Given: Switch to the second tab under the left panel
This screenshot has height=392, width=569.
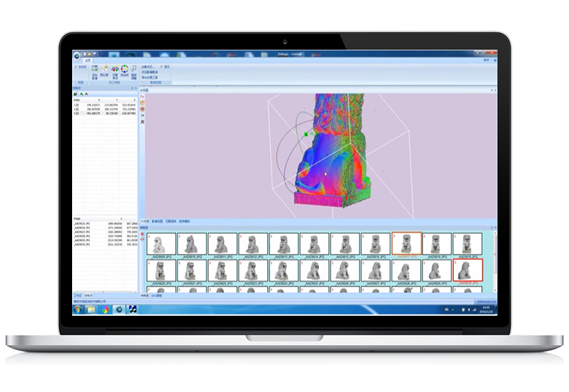Looking at the screenshot, I should coord(88,295).
